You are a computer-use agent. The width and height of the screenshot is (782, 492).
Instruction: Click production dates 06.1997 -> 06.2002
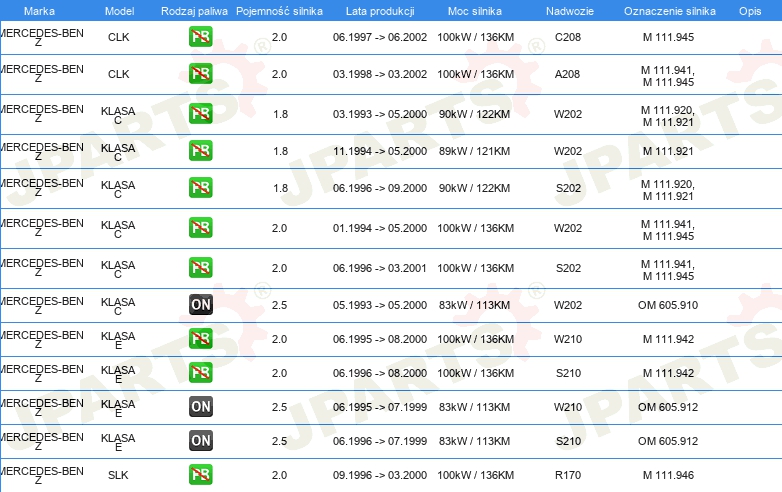(x=380, y=37)
